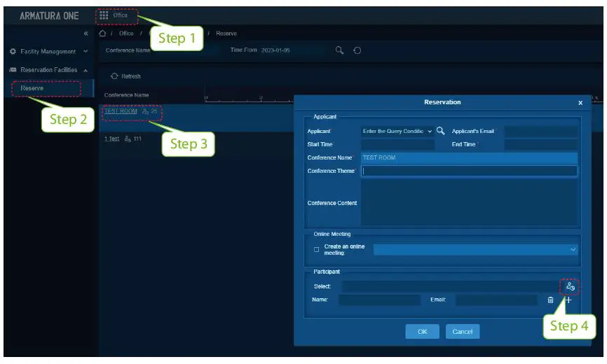The width and height of the screenshot is (607, 364).
Task: Reset the filter with circular arrow icon
Action: click(x=357, y=50)
